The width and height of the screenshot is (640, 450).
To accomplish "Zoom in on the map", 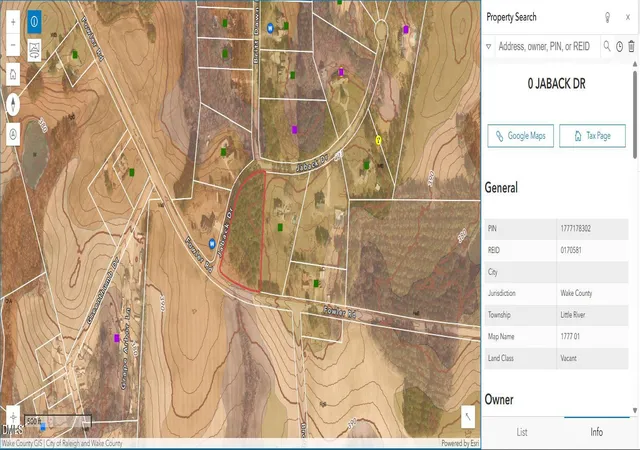I will (x=13, y=22).
